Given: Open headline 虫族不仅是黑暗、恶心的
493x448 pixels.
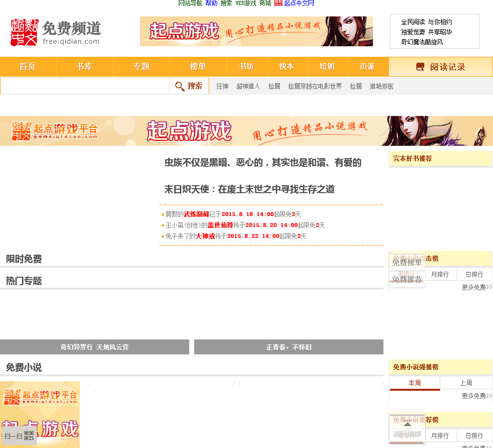Looking at the screenshot, I should coord(263,163).
